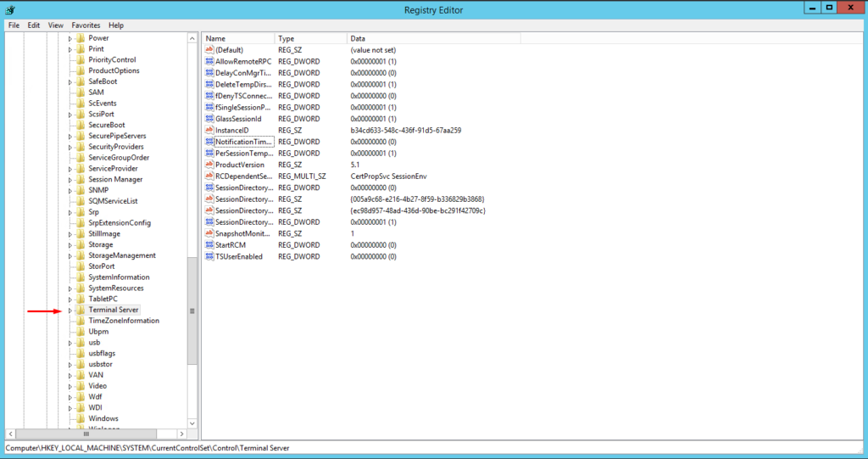This screenshot has height=459, width=868.
Task: Select the StorPort folder icon
Action: coord(81,266)
